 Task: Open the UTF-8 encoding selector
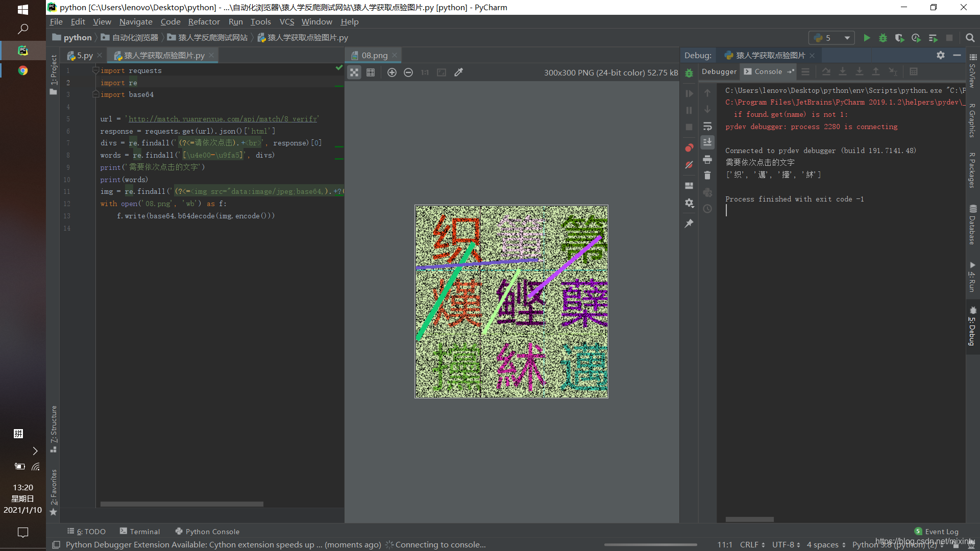[x=786, y=544]
